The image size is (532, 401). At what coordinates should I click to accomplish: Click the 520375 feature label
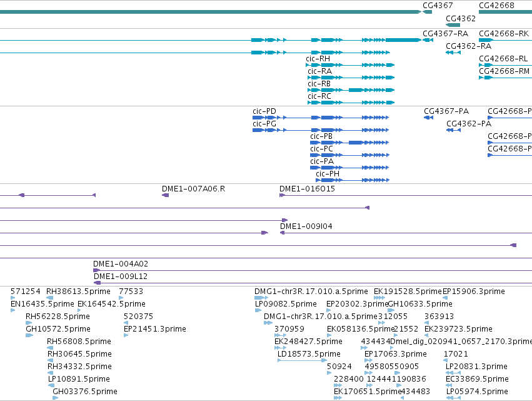coord(138,317)
